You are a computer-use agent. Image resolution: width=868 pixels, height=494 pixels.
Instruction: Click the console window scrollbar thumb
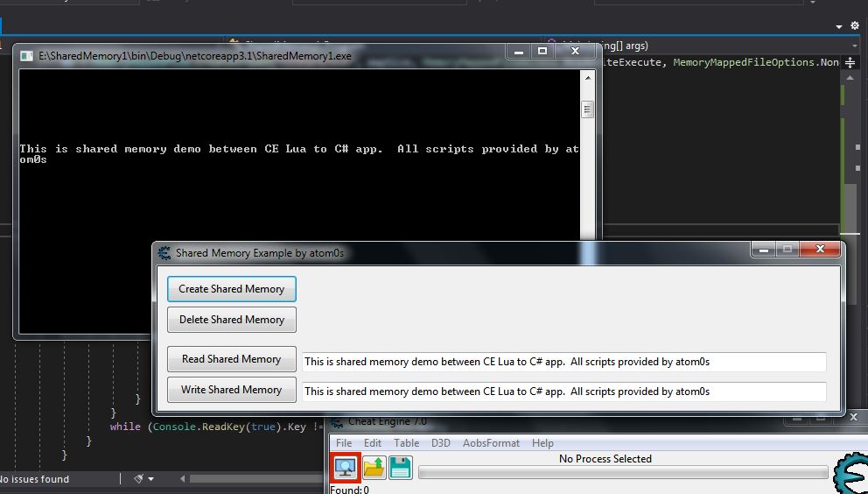(x=587, y=109)
